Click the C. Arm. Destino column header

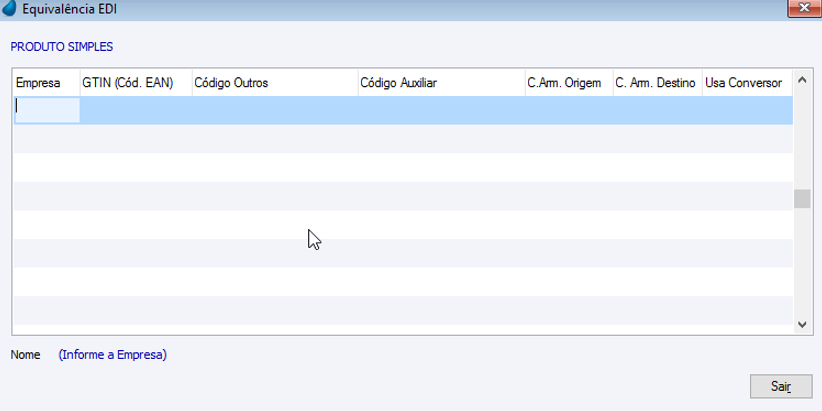656,83
